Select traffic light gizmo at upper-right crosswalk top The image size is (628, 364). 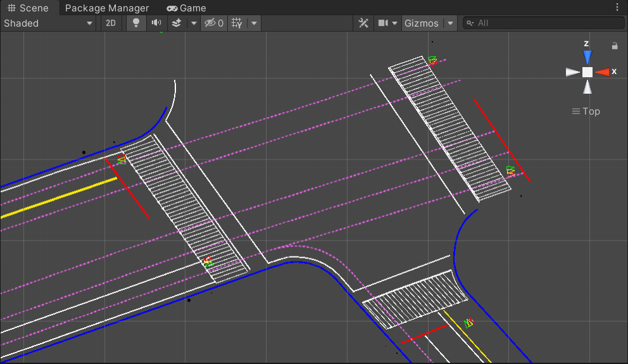tap(432, 61)
